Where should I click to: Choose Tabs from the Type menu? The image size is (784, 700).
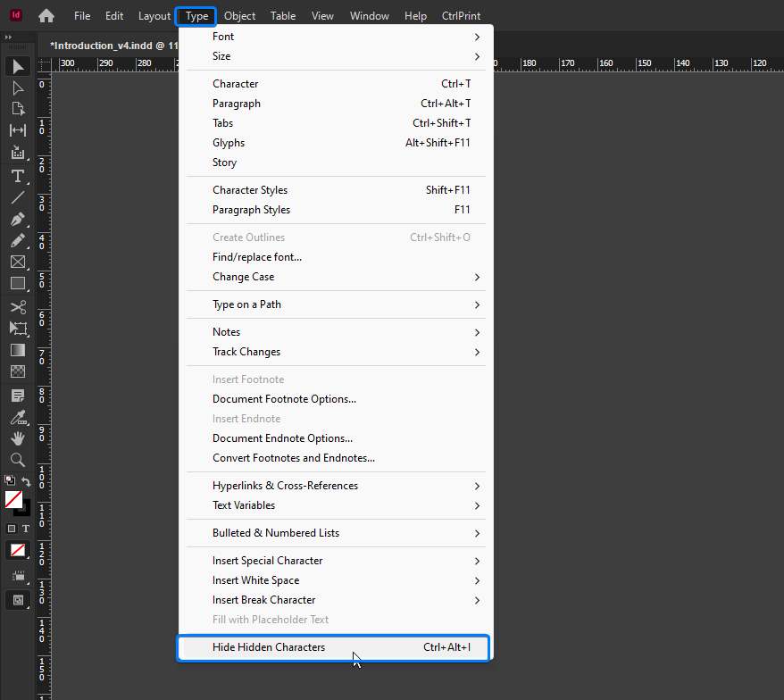[336, 123]
